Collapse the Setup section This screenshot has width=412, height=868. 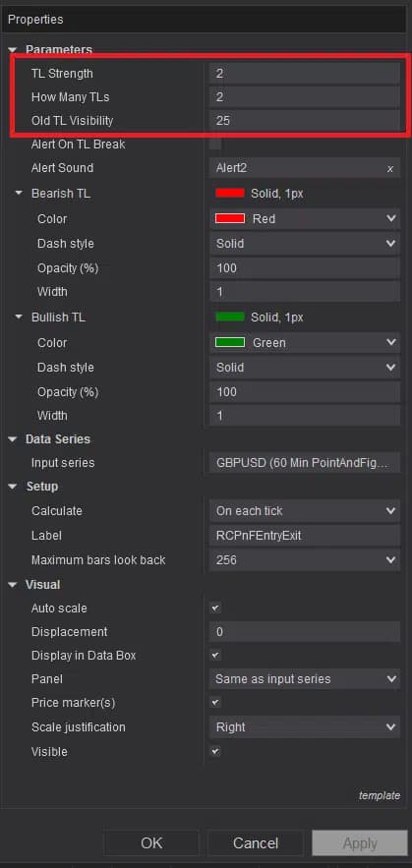13,487
